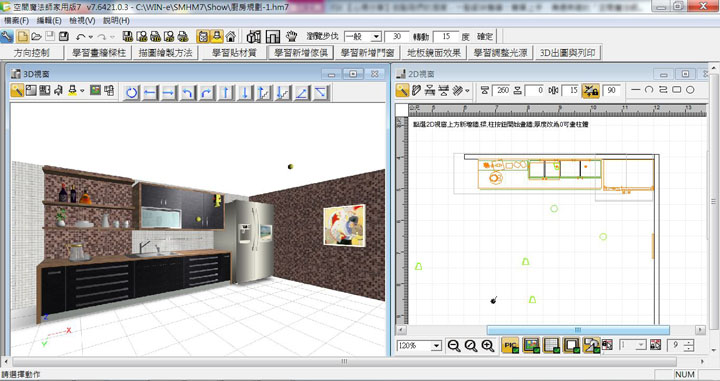Move camera down with the blue down arrow
The width and height of the screenshot is (720, 381).
pos(245,93)
